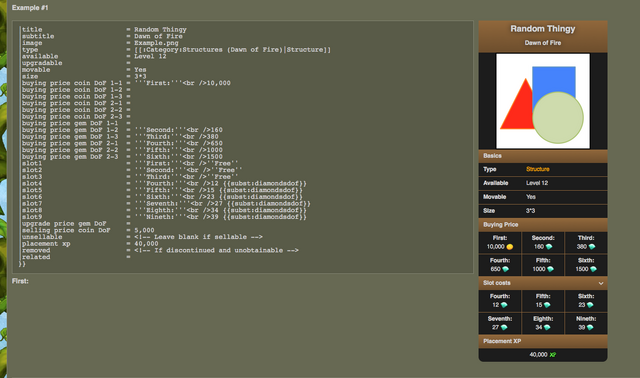Click the code line with Category:Structures type
This screenshot has width=640, height=378.
(x=176, y=49)
